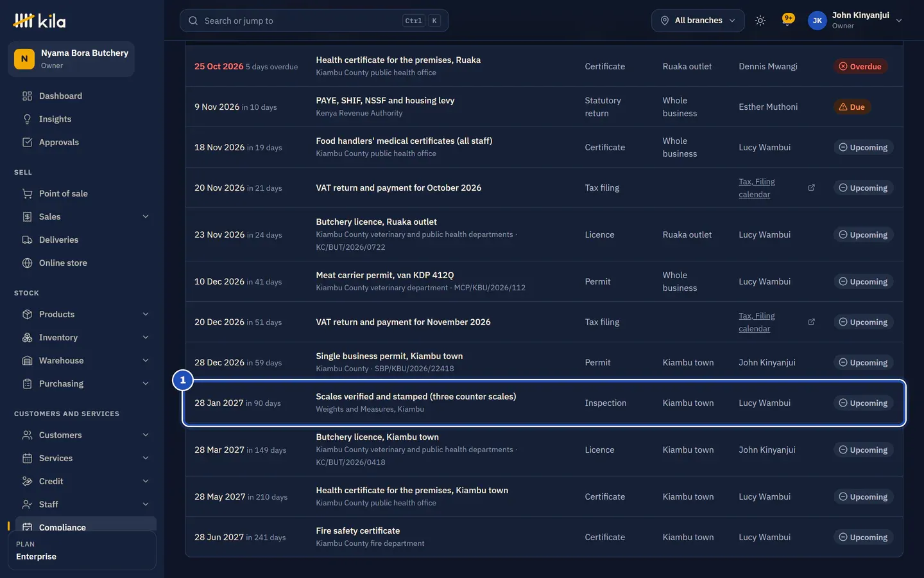Click the Approvals checklist icon
The image size is (924, 578).
click(x=27, y=142)
